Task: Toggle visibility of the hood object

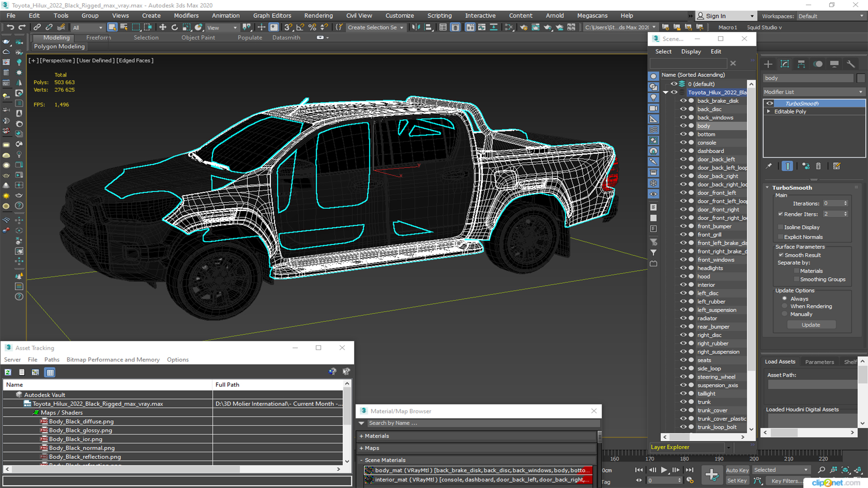Action: coord(683,277)
